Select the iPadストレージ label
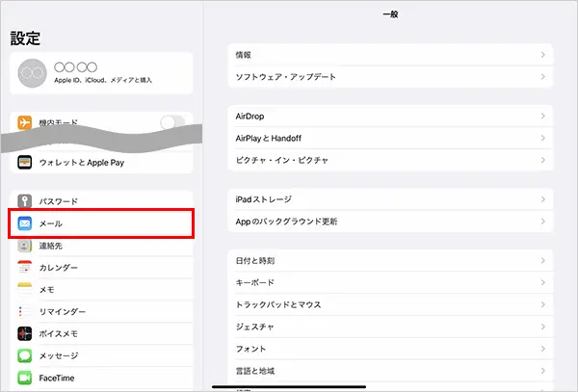The width and height of the screenshot is (578, 392). pyautogui.click(x=264, y=199)
